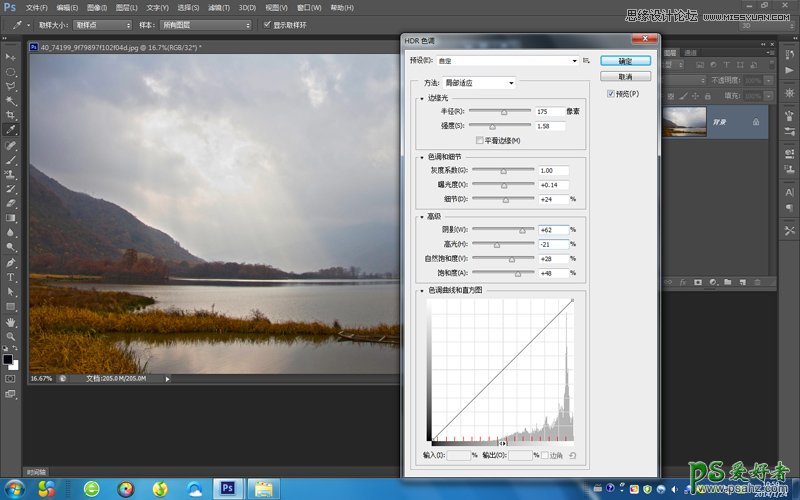Screen dimensions: 800x500
Task: Open the 图像(I) image menu
Action: tap(97, 7)
